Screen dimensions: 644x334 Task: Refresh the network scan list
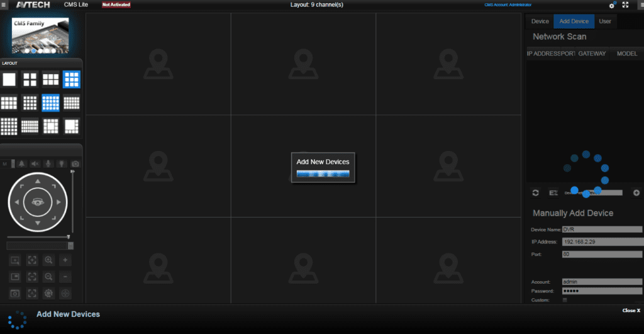(x=536, y=192)
